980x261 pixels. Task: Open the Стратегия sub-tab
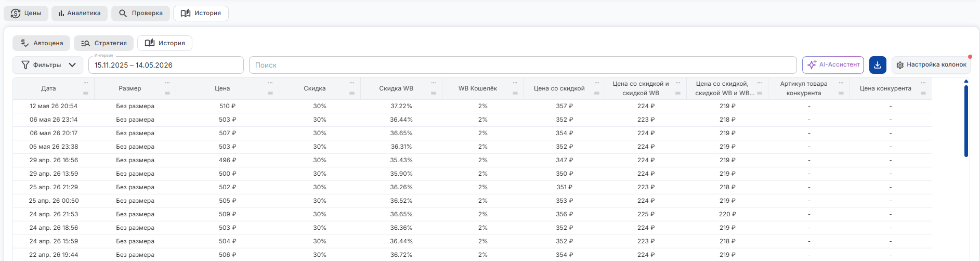(x=103, y=43)
